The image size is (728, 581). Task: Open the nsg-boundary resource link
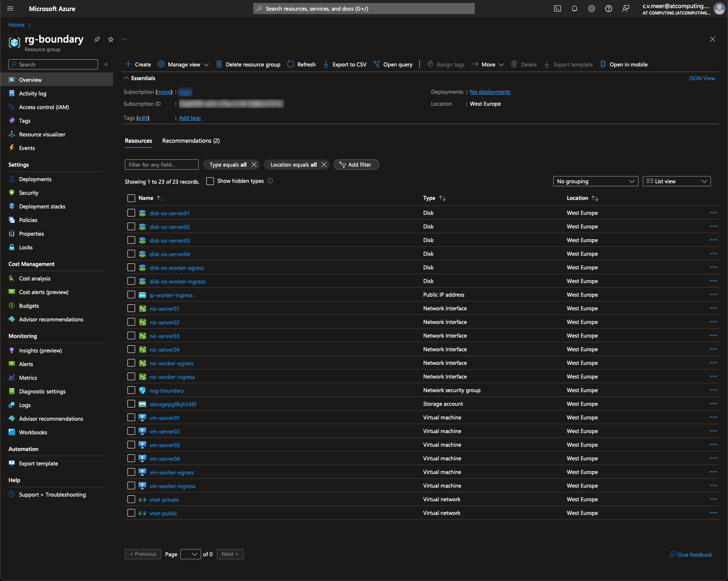coord(167,390)
